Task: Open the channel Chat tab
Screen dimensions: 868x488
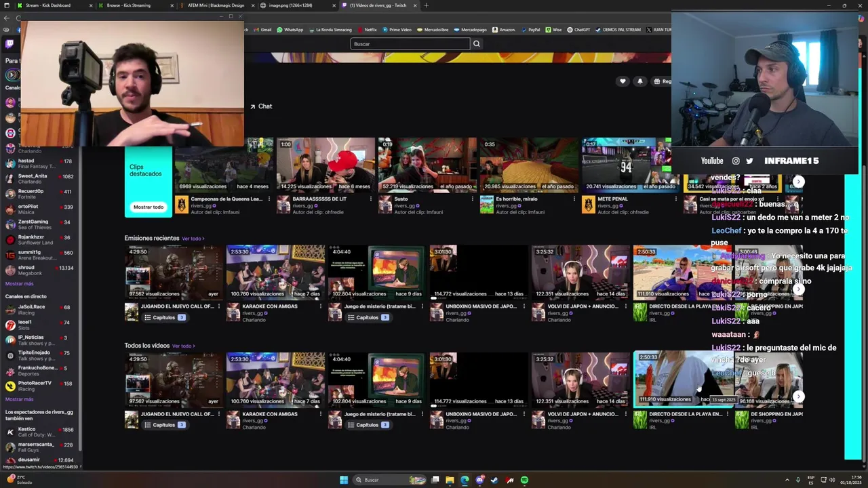Action: tap(261, 106)
